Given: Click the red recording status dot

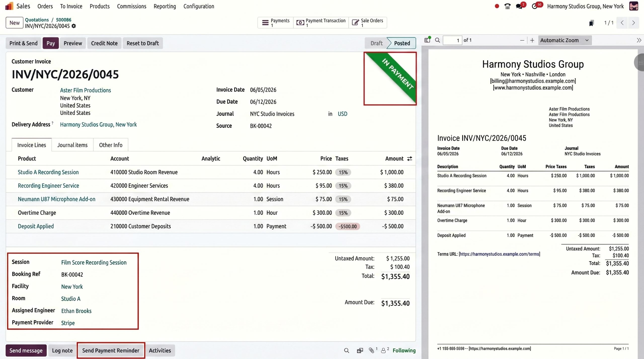Looking at the screenshot, I should point(497,6).
